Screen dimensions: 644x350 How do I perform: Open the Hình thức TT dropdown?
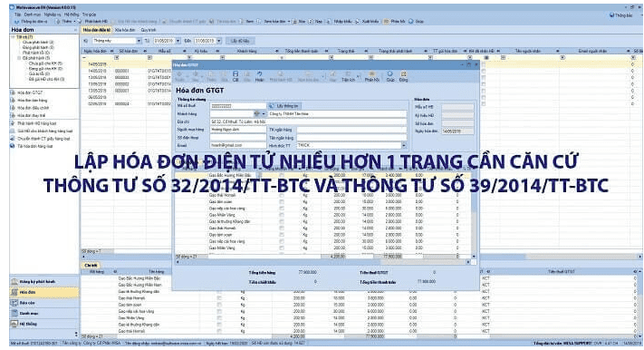tap(404, 146)
